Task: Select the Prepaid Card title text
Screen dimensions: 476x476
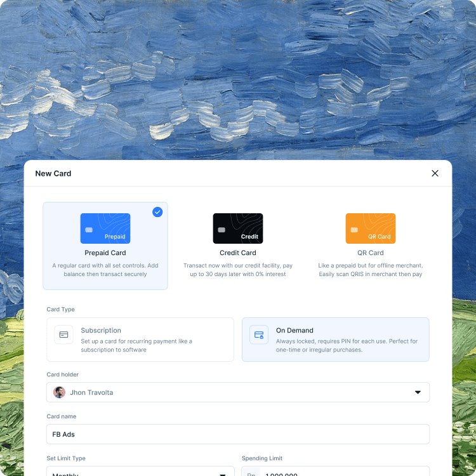Action: pyautogui.click(x=105, y=253)
